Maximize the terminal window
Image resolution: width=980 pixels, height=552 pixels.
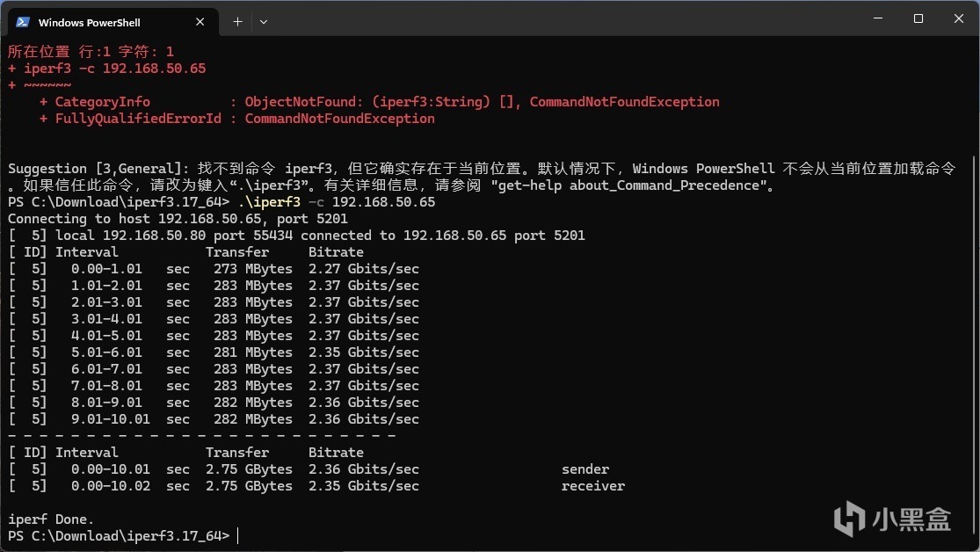pyautogui.click(x=918, y=18)
